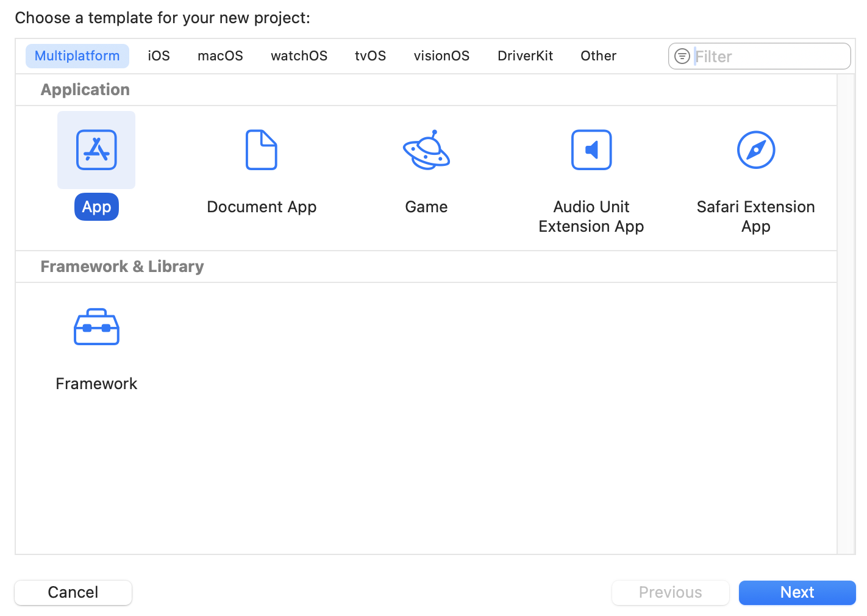Open the tvOS templates tab
This screenshot has width=867, height=616.
click(370, 56)
